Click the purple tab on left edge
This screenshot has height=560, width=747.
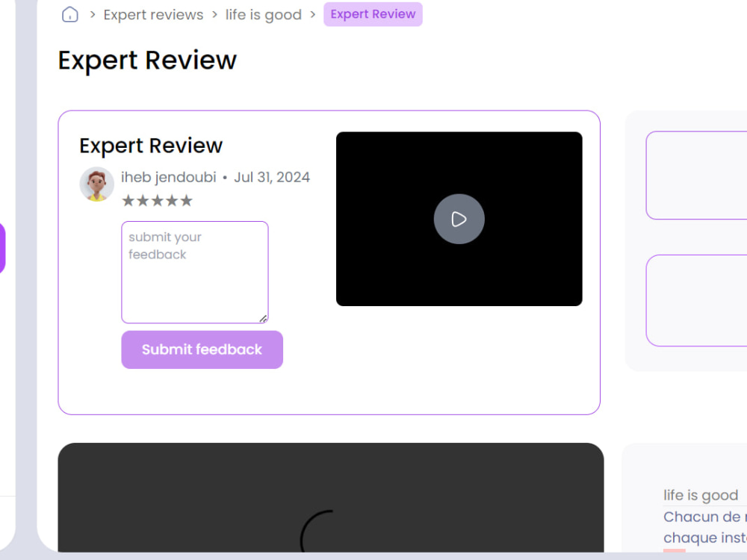click(x=2, y=248)
